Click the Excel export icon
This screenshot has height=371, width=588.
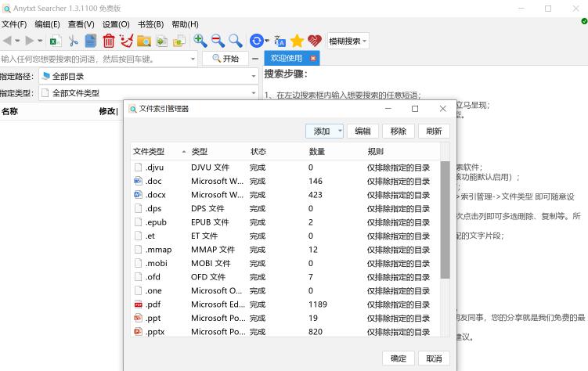[56, 41]
